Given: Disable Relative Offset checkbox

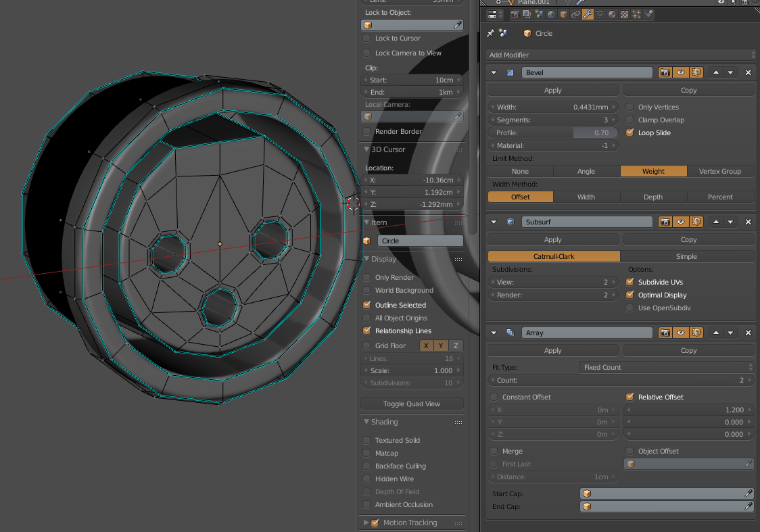Looking at the screenshot, I should pyautogui.click(x=630, y=396).
